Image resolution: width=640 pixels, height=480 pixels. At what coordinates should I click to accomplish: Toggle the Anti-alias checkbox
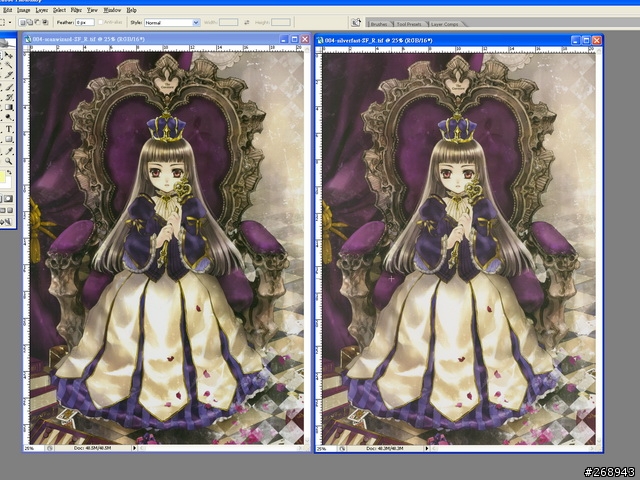tap(100, 22)
